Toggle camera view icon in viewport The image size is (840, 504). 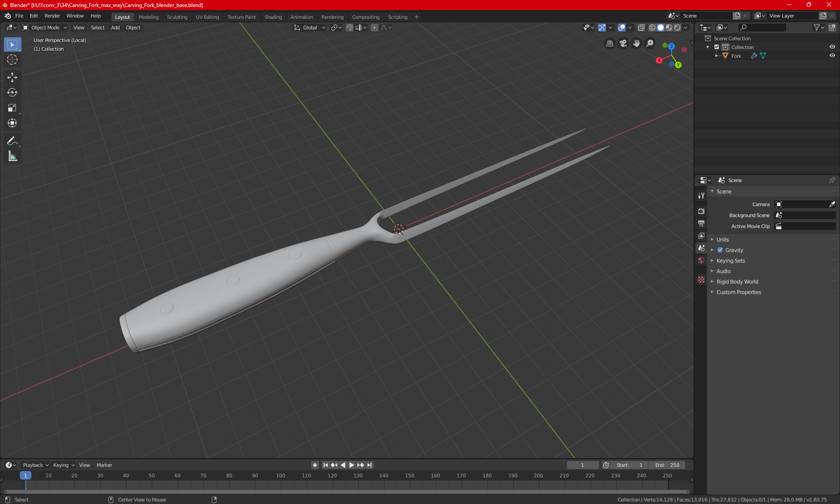tap(623, 43)
